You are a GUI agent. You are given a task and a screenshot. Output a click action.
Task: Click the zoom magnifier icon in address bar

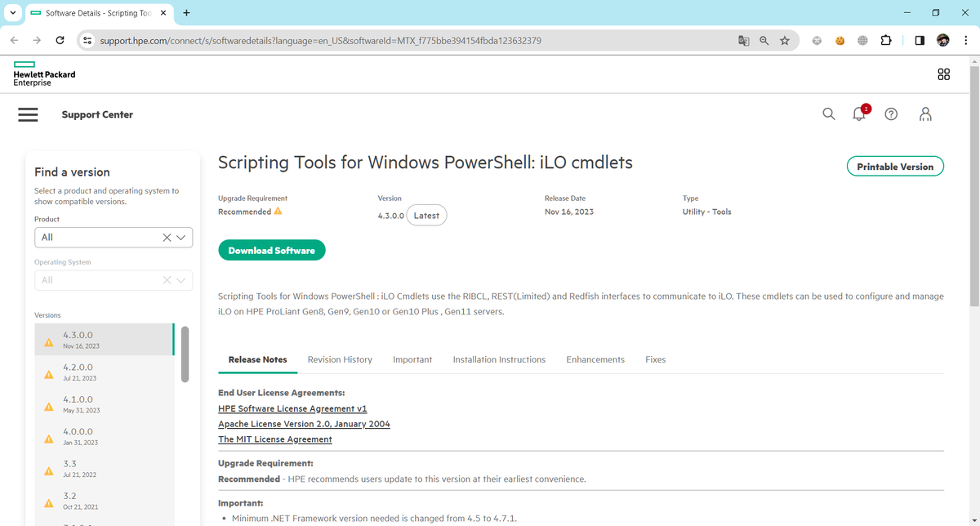coord(764,40)
